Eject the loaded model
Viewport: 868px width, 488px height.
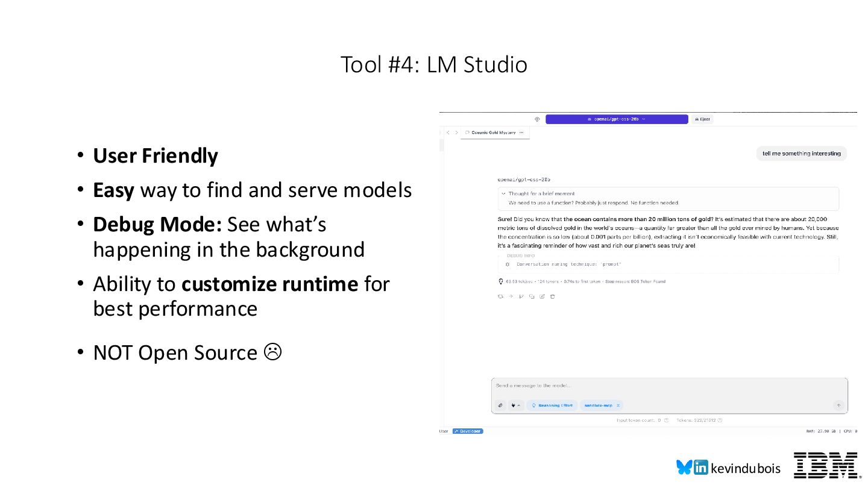pos(702,119)
